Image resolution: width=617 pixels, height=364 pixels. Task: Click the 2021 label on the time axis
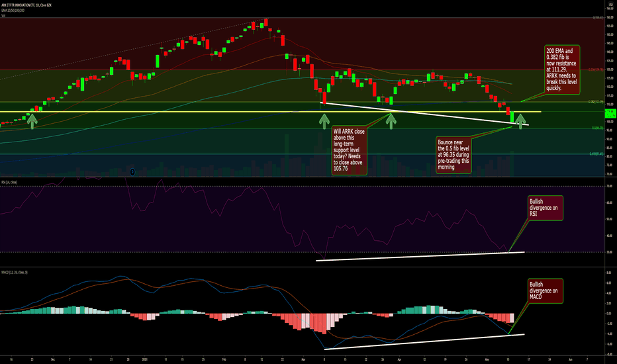[144, 359]
